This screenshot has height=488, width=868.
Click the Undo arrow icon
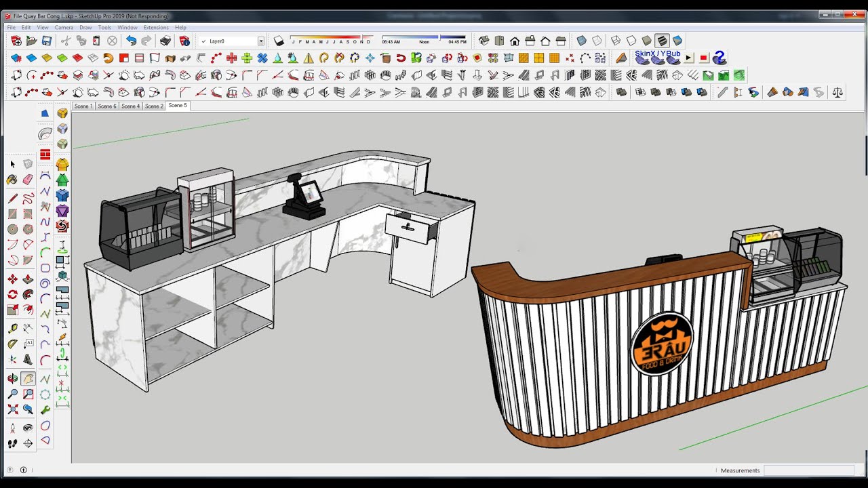pos(131,41)
